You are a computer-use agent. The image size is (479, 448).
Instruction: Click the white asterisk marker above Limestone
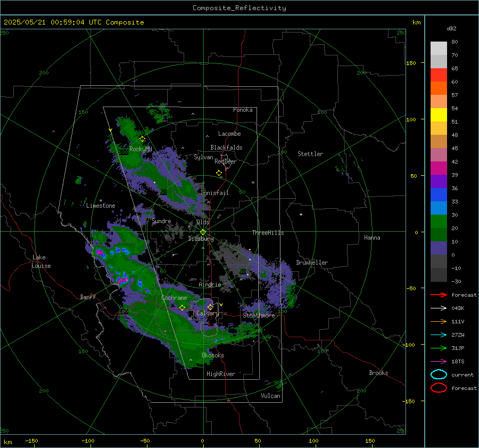[x=101, y=201]
